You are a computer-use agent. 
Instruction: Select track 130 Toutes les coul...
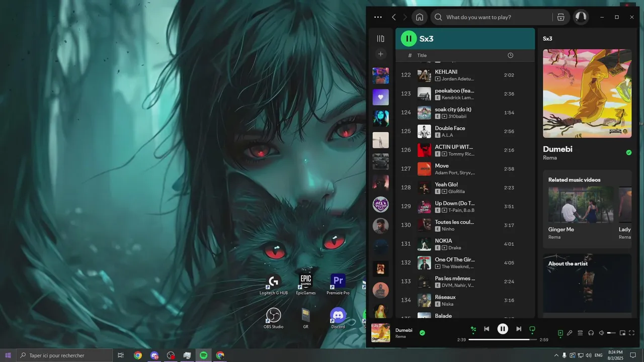[x=465, y=225]
